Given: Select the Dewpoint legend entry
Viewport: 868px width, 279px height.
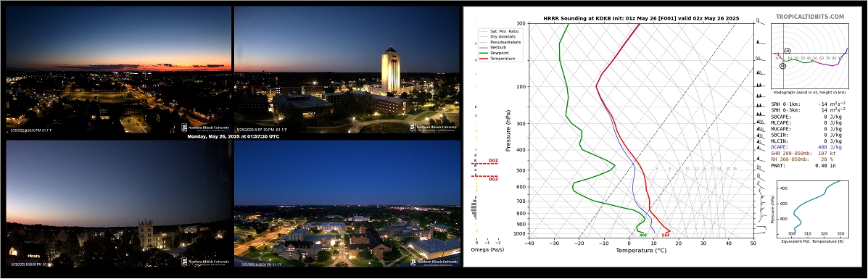Looking at the screenshot, I should 495,53.
